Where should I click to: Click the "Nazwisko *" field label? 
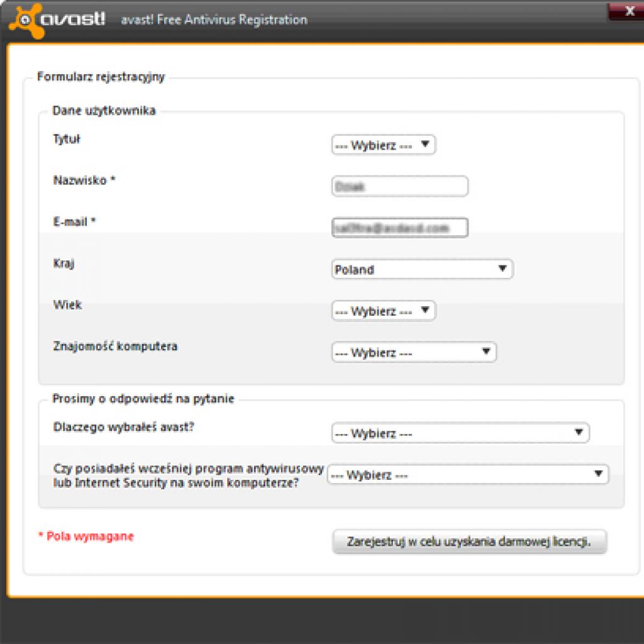(x=84, y=180)
